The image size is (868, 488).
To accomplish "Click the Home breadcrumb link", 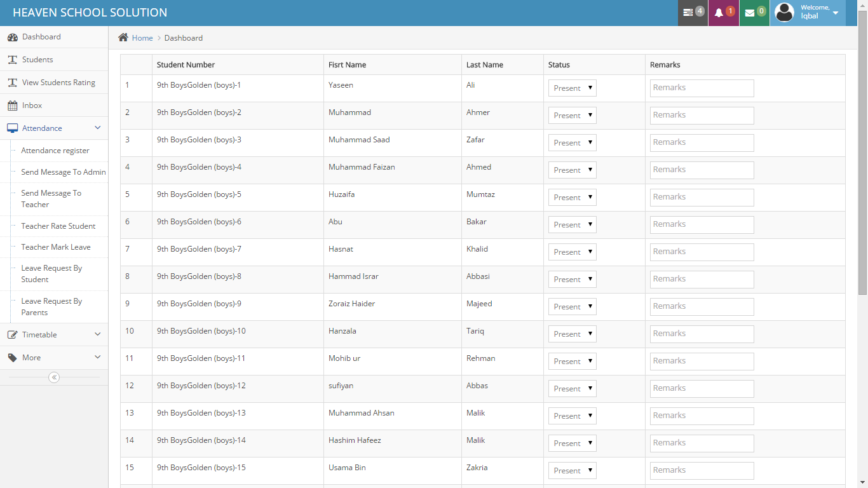I will [x=142, y=38].
